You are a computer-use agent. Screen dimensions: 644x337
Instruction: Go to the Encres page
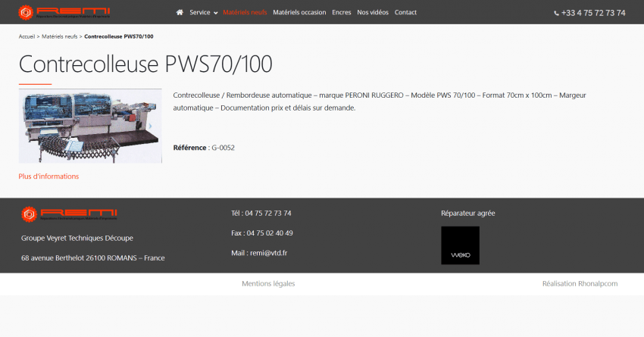pos(341,12)
